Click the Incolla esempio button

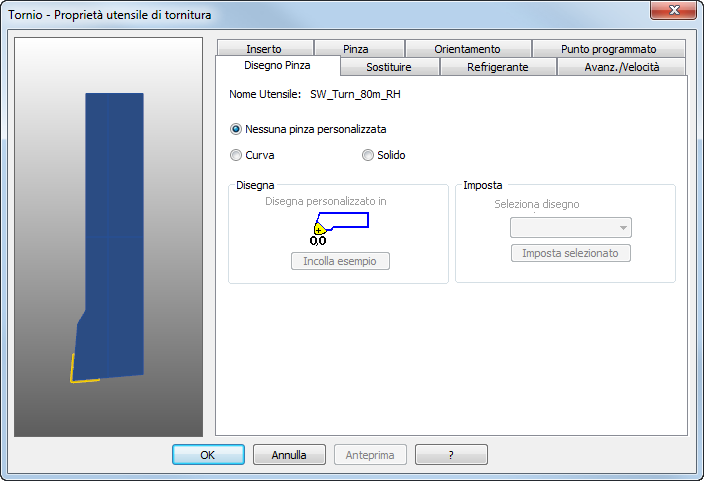tap(340, 261)
